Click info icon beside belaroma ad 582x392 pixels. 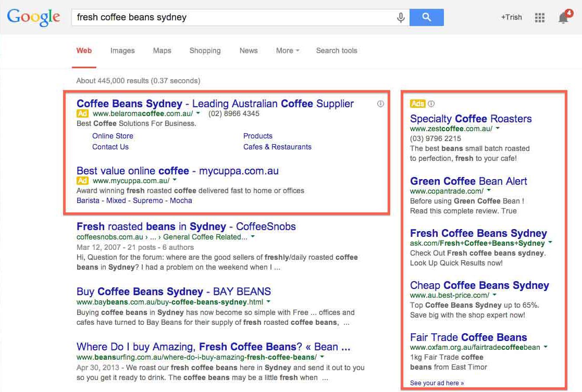point(380,104)
